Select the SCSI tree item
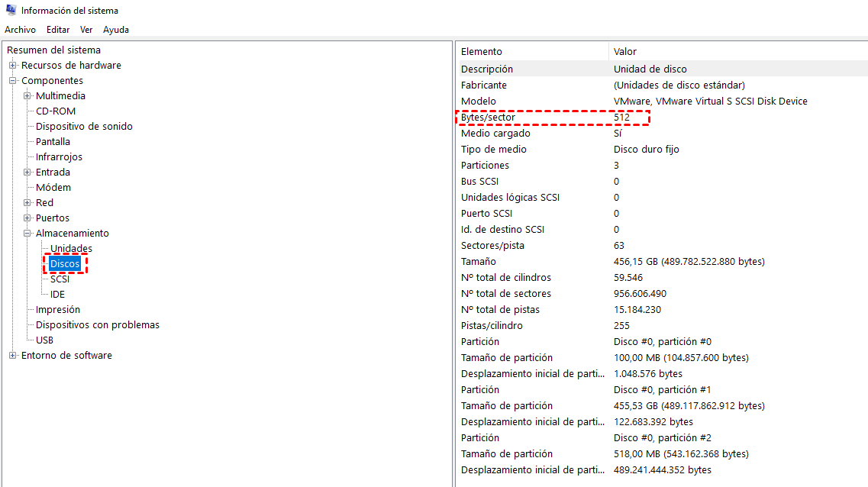Screen dimensions: 868x487 (x=60, y=279)
